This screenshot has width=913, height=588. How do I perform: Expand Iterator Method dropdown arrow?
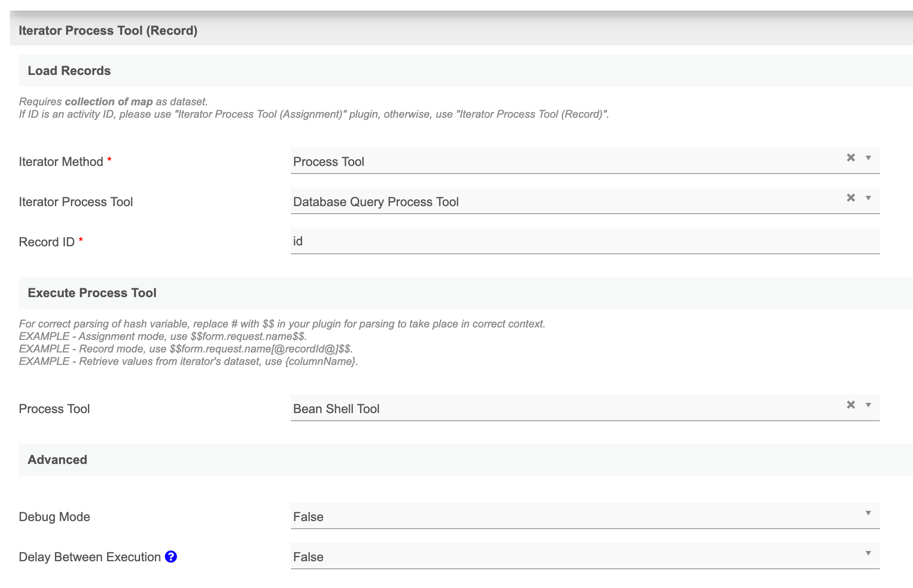pyautogui.click(x=868, y=158)
